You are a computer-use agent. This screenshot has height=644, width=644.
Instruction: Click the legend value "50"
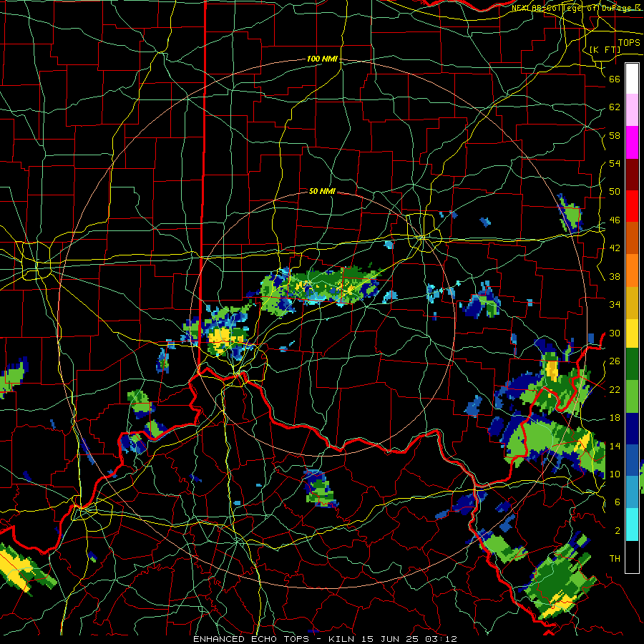[x=615, y=192]
